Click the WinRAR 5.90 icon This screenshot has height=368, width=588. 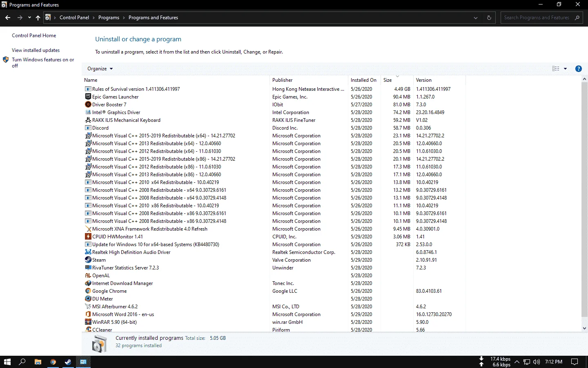coord(88,322)
